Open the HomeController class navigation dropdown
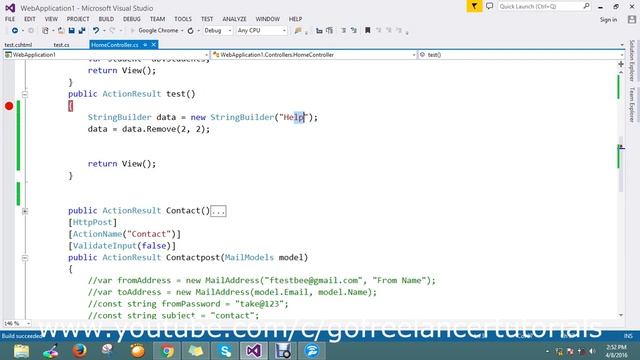Screen dimensions: 640x360 [x=314, y=55]
